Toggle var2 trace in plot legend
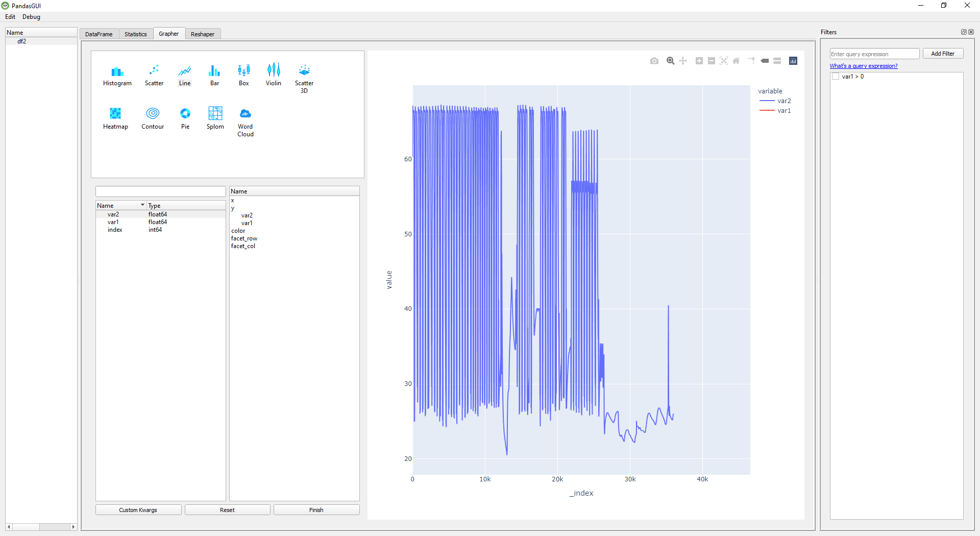Screen dimensions: 980x536 click(775, 101)
